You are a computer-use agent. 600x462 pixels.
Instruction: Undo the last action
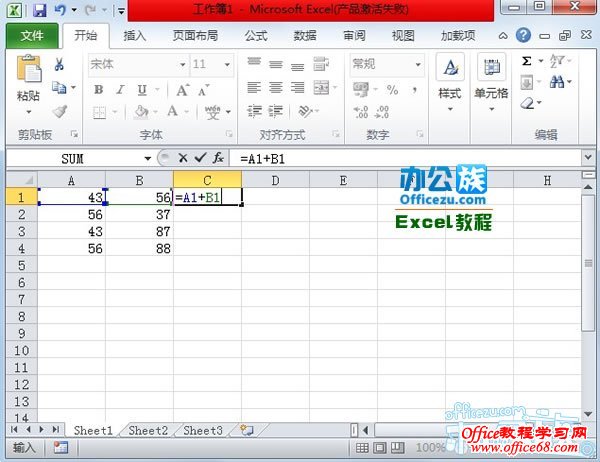point(60,10)
